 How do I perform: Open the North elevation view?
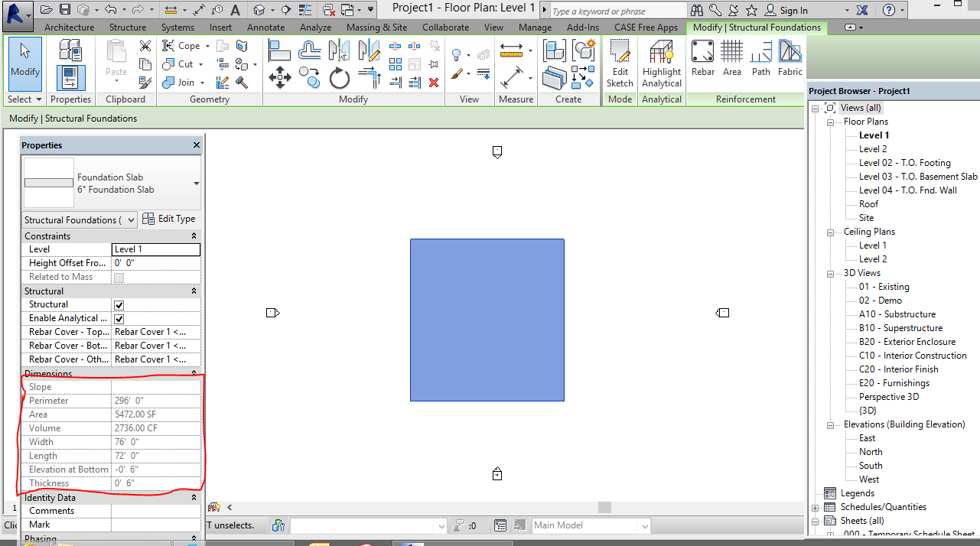pyautogui.click(x=871, y=452)
